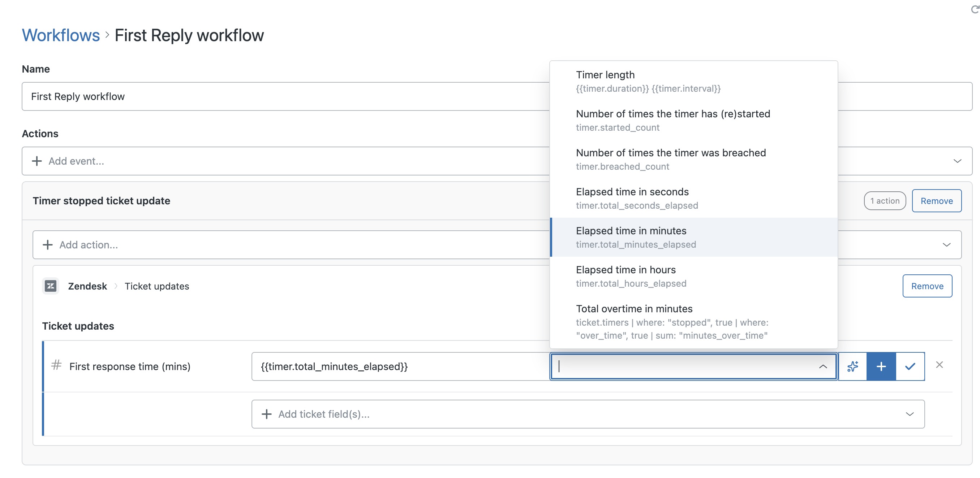980x478 pixels.
Task: Click the AI sparkle suggestion icon
Action: [852, 366]
